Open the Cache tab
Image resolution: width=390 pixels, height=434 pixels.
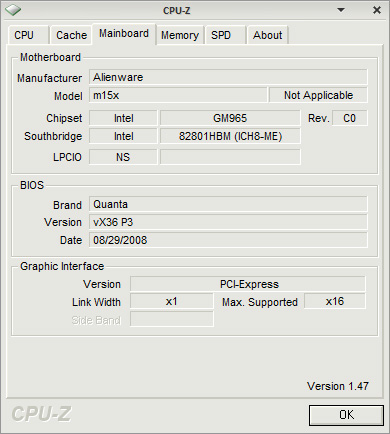(x=71, y=35)
